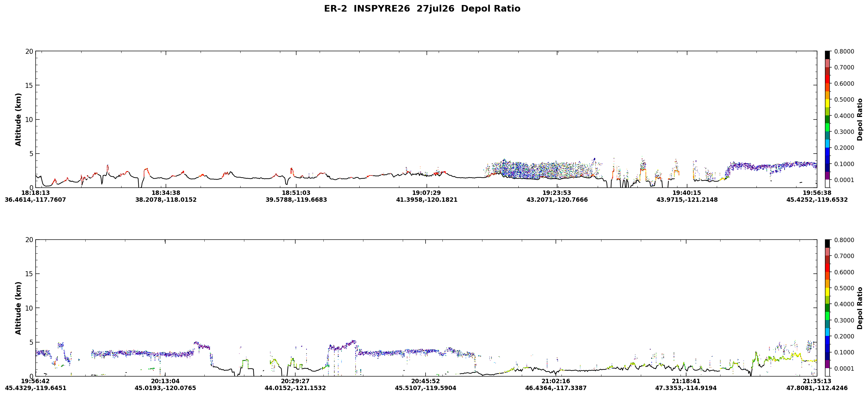Viewport: 868px width, 396px height.
Task: Click the coordinates 44.0152,-121.1532
Action: 295,388
